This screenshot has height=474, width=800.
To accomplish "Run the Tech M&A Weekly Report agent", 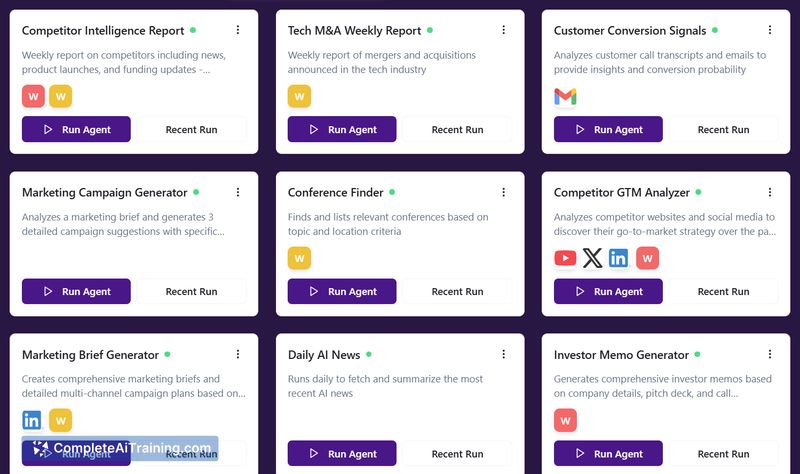I will coord(342,129).
